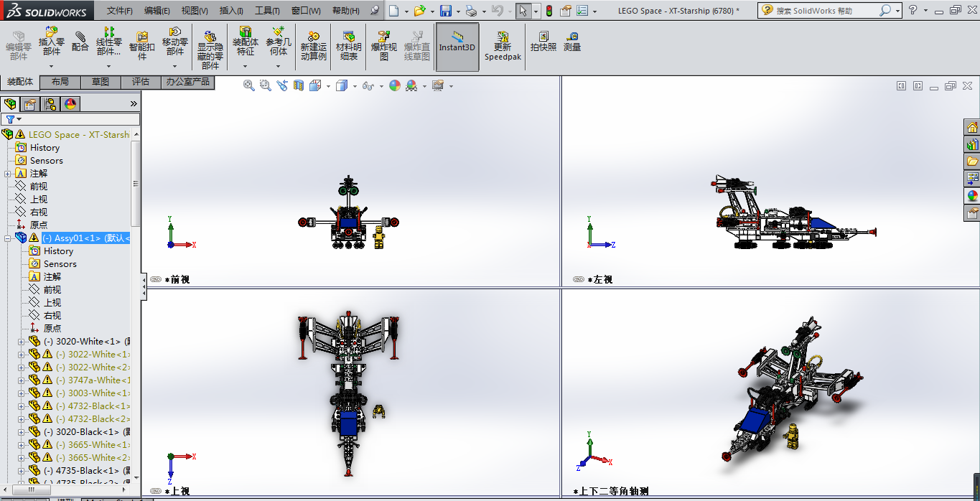Click the Insert Components (插入零部件) tool

coord(52,42)
